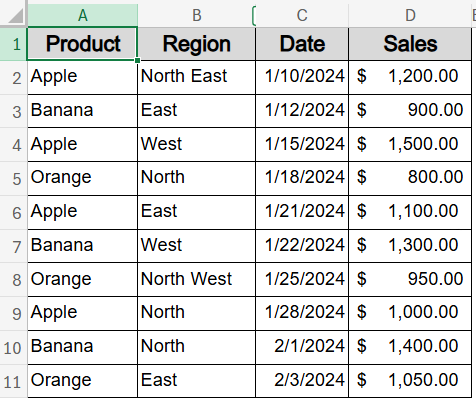
Task: Click the Date header cell
Action: (302, 44)
